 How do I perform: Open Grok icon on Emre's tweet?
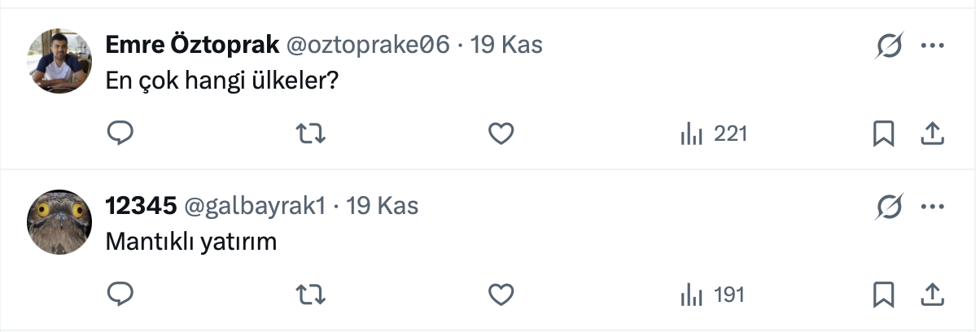coord(889,47)
